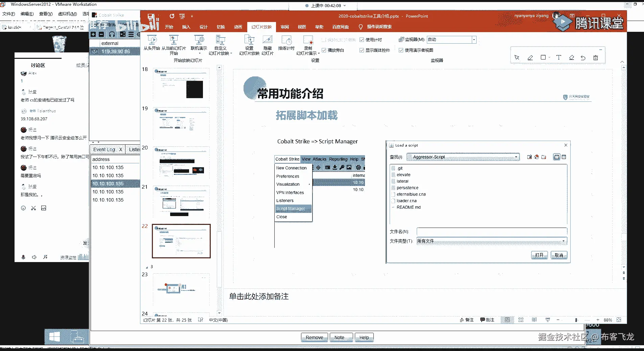Click the emoji icon in discussion panel
The height and width of the screenshot is (351, 644).
click(23, 208)
